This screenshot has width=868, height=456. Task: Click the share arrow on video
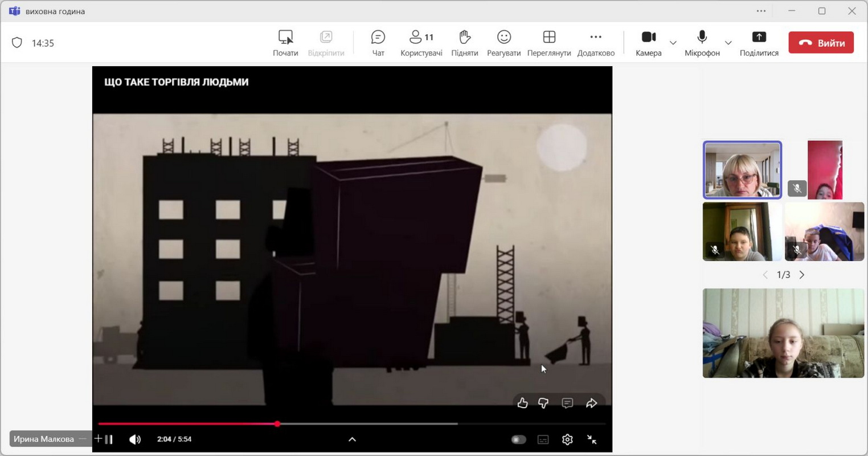(591, 403)
